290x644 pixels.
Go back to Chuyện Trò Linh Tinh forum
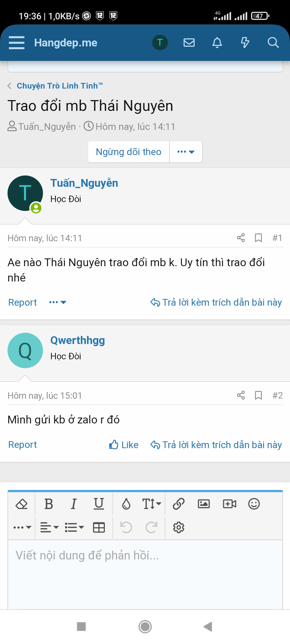[60, 86]
